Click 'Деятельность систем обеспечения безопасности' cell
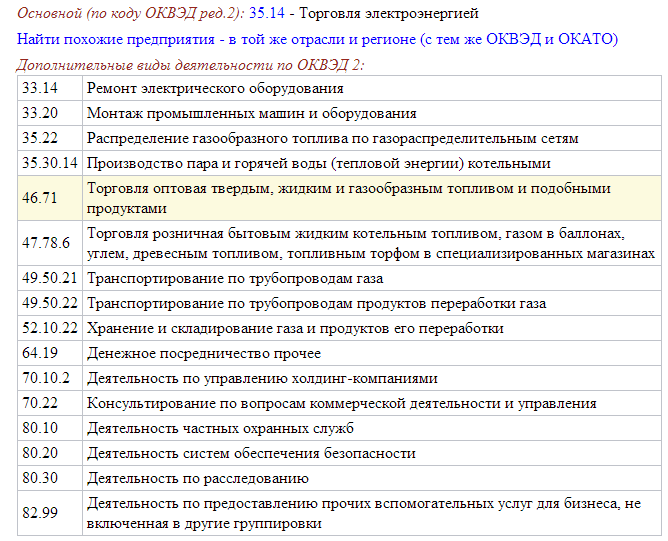 [x=371, y=453]
